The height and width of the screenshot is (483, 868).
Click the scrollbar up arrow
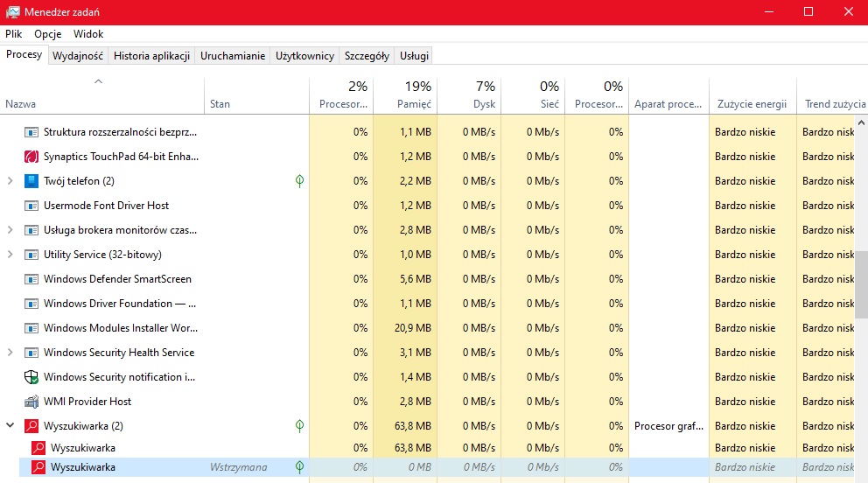pos(861,122)
